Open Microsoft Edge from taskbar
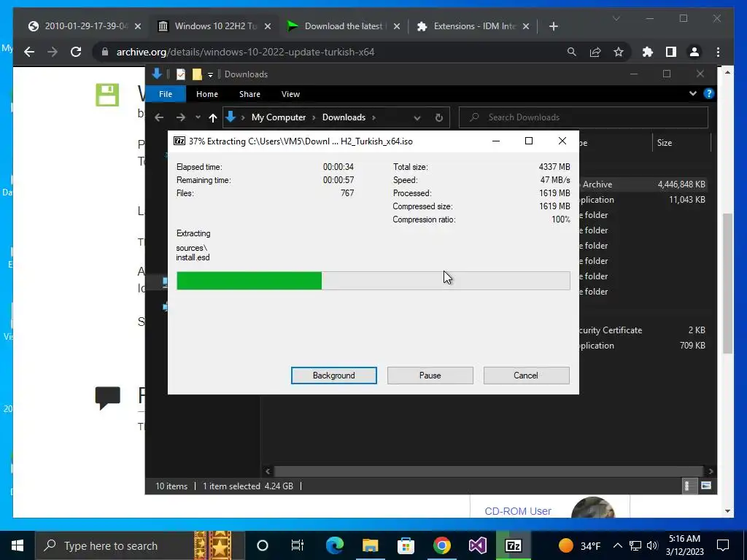This screenshot has width=747, height=560. [x=334, y=545]
